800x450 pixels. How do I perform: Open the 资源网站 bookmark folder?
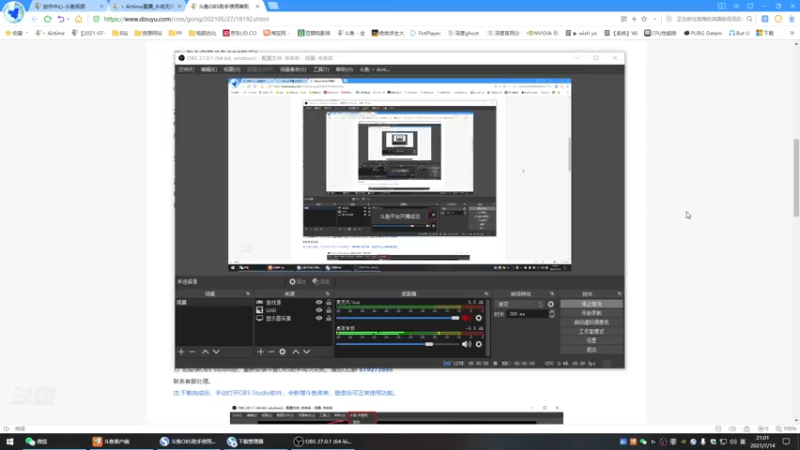[148, 33]
